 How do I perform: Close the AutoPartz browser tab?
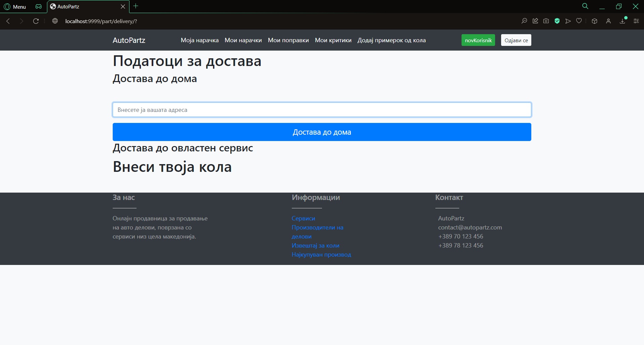pyautogui.click(x=123, y=7)
